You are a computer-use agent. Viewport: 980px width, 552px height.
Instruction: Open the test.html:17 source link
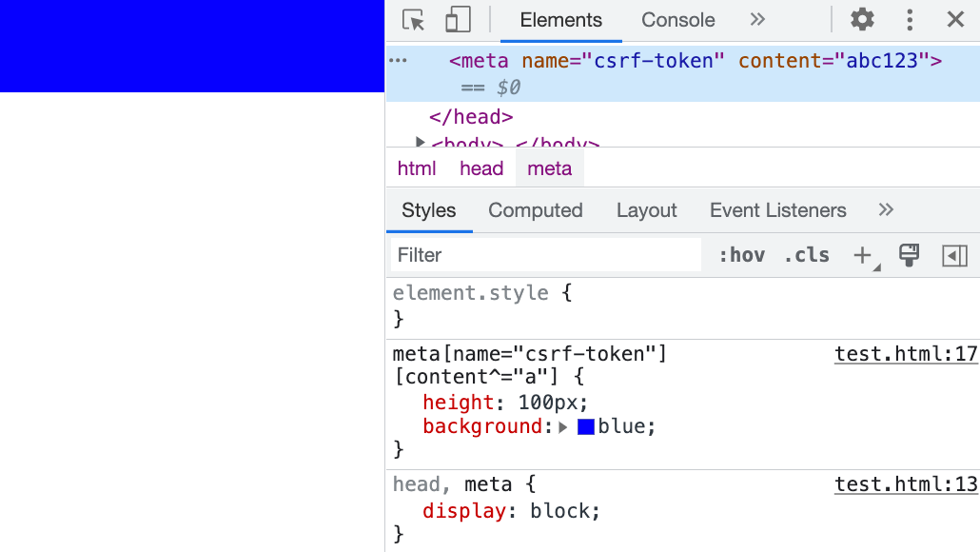click(x=906, y=354)
